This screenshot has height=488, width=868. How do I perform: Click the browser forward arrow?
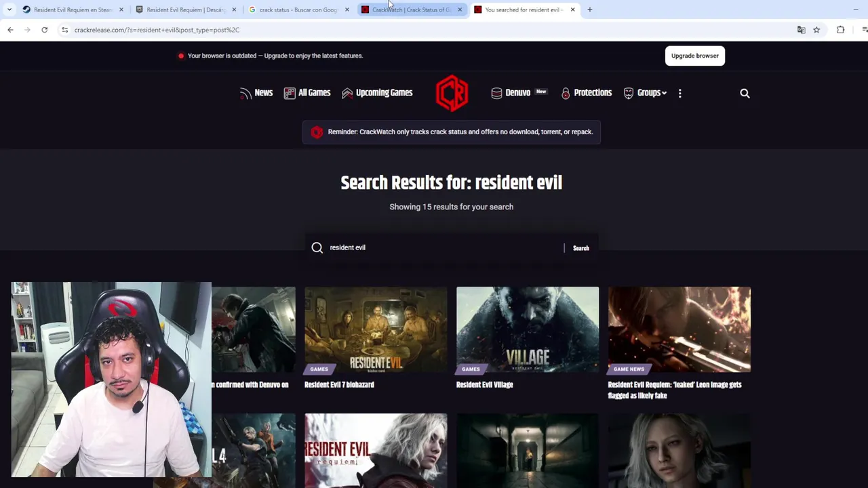pos(27,30)
